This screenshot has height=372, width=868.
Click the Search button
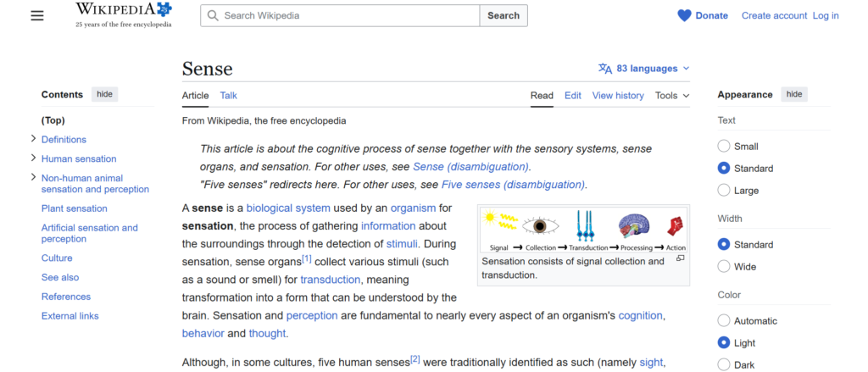pyautogui.click(x=504, y=15)
